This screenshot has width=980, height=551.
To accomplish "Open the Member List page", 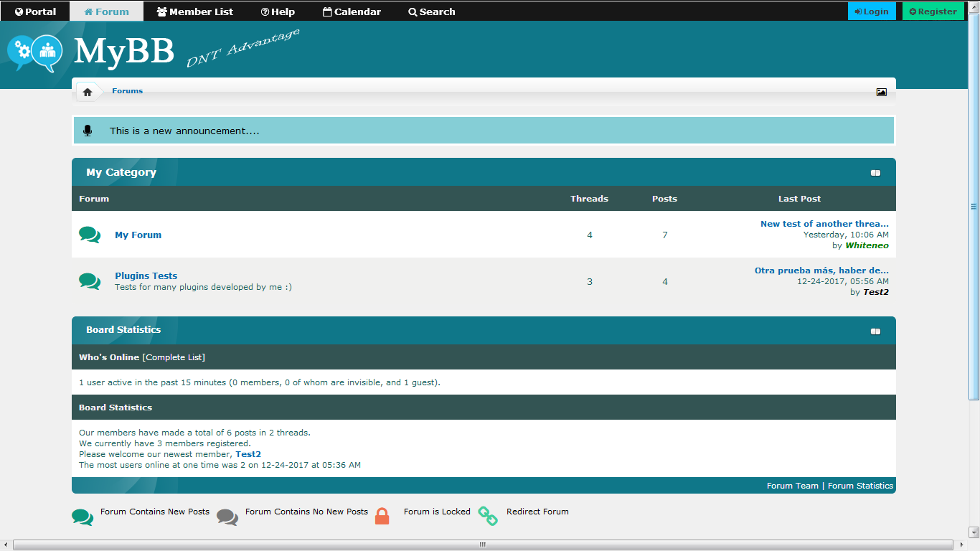I will [x=195, y=11].
